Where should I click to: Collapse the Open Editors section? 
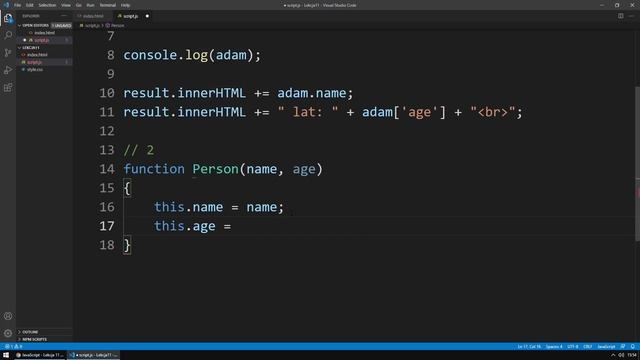pos(20,25)
